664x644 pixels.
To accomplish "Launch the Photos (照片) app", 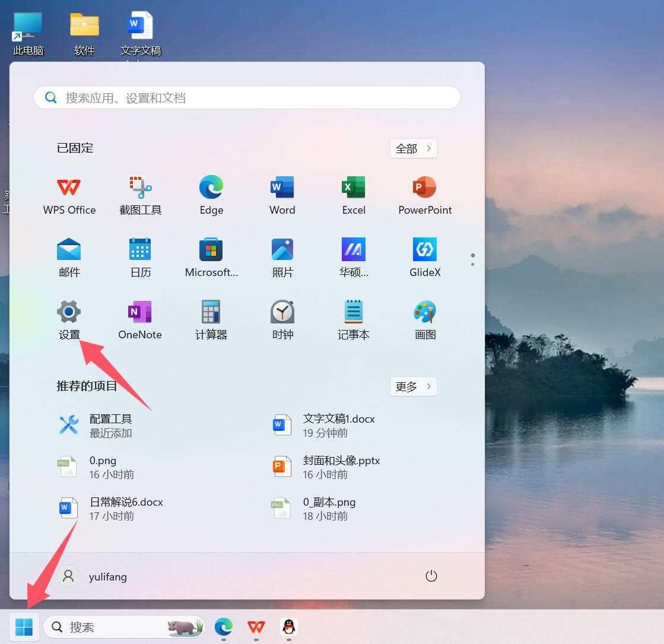I will tap(282, 257).
